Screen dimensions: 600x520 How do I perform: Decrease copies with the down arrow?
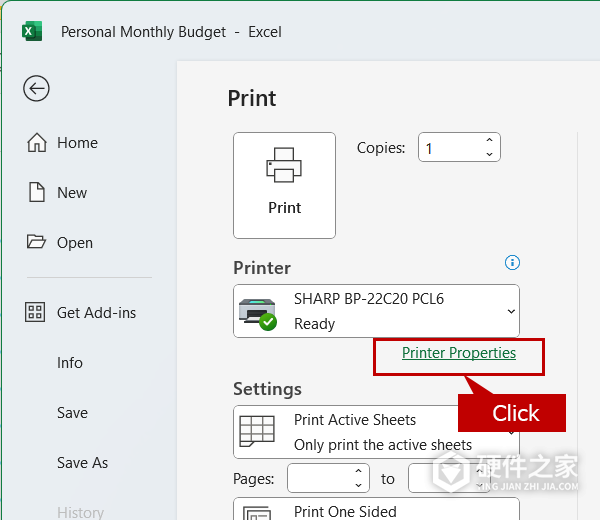click(x=489, y=154)
